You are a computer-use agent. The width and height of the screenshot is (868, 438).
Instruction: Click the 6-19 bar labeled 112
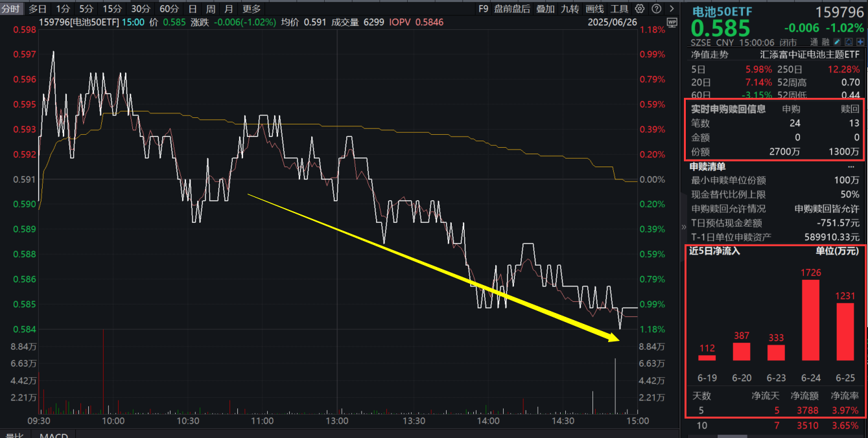coord(707,358)
